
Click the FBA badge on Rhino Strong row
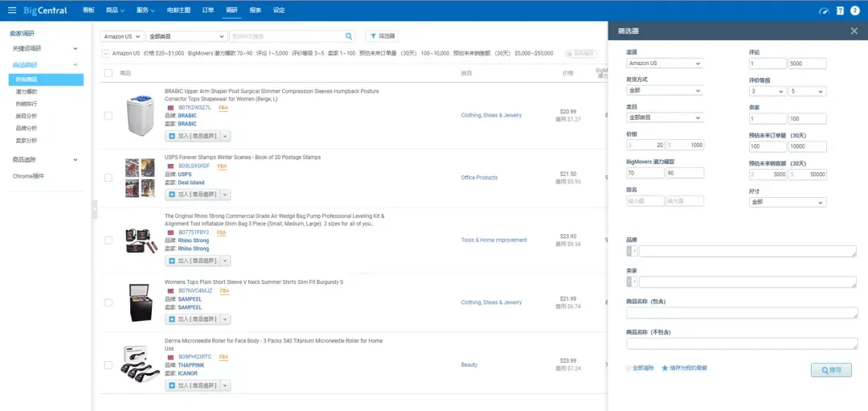pos(222,232)
